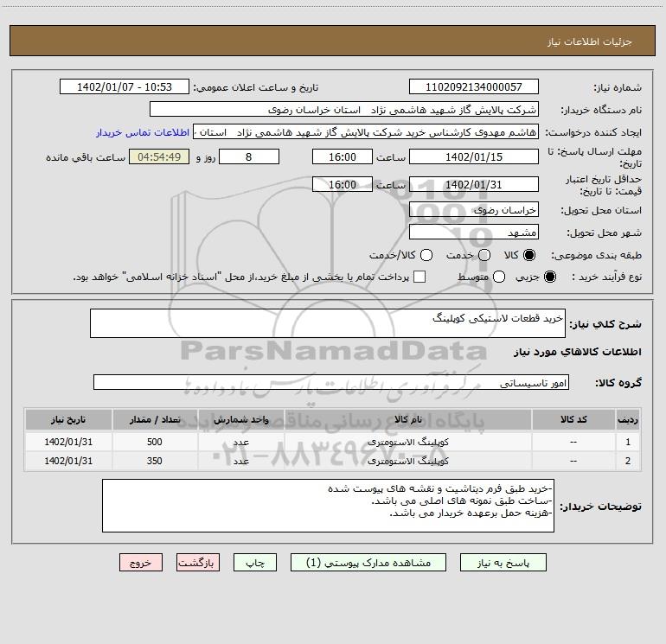666x644 pixels.
Task: Click the price validity hour 16:00 field
Action: pyautogui.click(x=343, y=185)
